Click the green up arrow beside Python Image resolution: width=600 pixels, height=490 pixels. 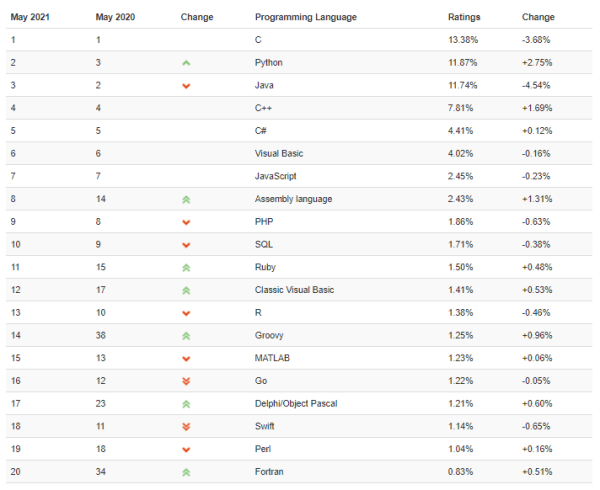(x=186, y=63)
